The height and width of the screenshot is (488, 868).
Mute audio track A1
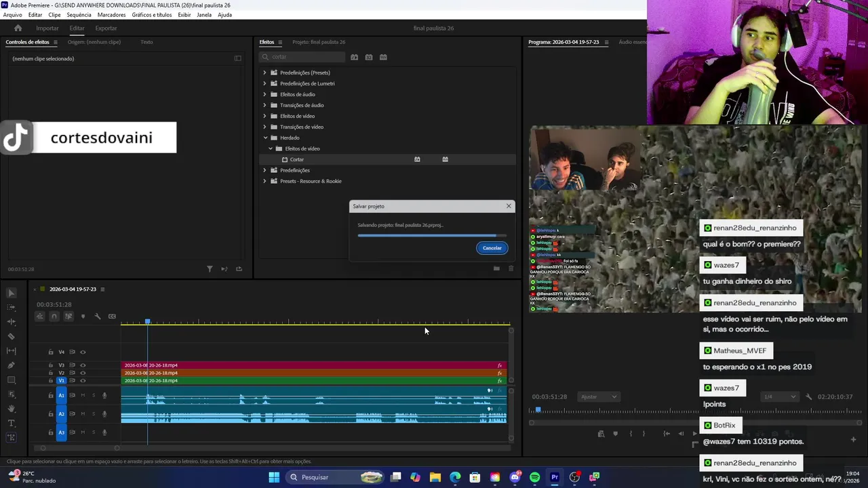click(x=83, y=395)
